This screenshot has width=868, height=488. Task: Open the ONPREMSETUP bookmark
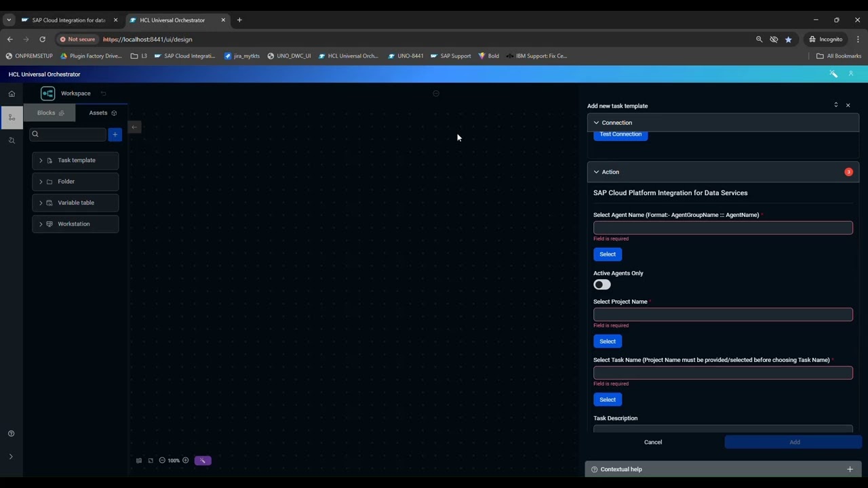pos(29,56)
